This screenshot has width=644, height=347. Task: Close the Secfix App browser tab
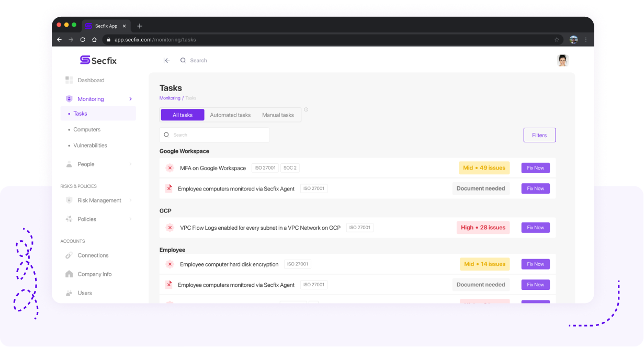pos(124,26)
